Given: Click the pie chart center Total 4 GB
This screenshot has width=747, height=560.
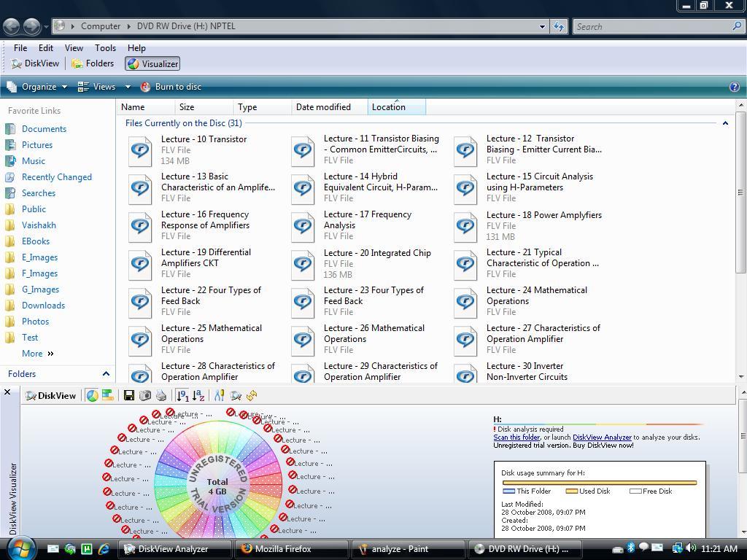Looking at the screenshot, I should tap(217, 486).
